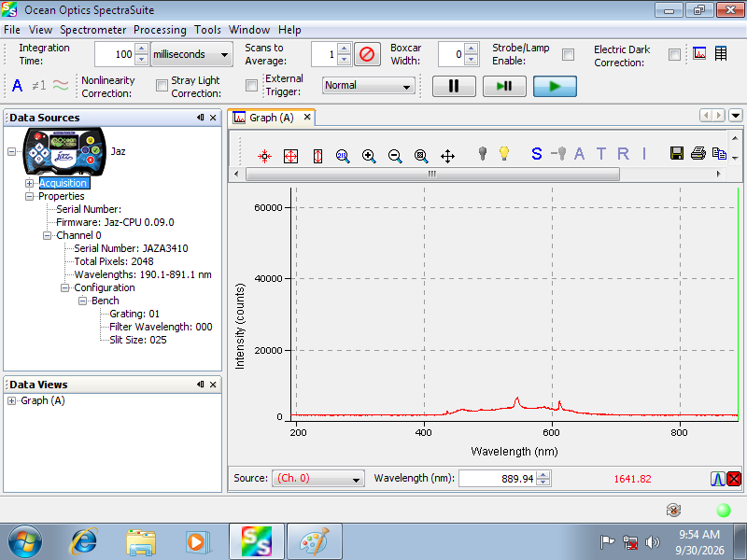Switch to Irradiance mode I icon

coord(644,153)
